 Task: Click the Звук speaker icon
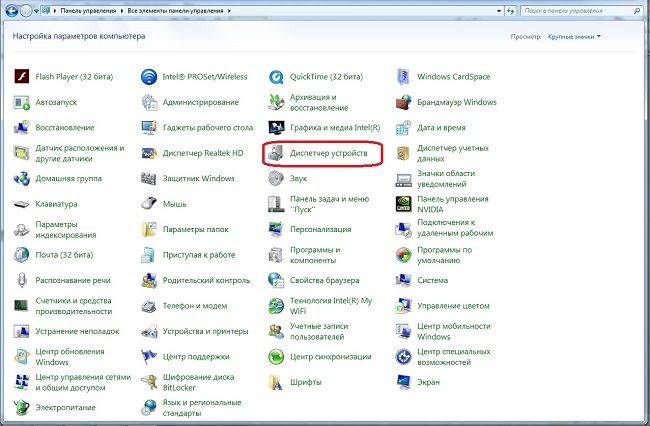tap(276, 179)
